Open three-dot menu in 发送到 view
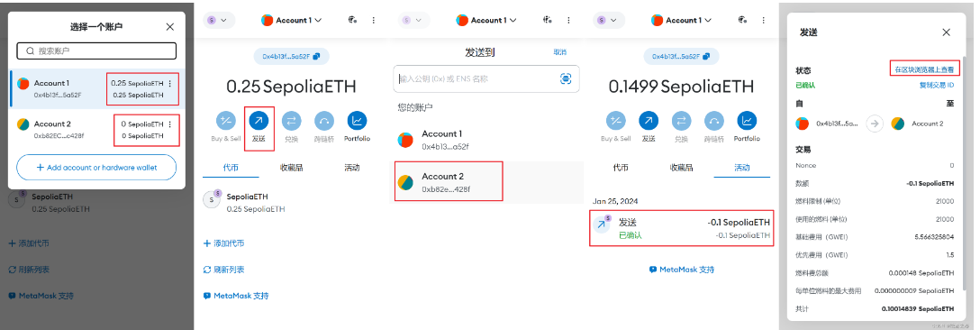This screenshot has width=980, height=330. point(568,20)
